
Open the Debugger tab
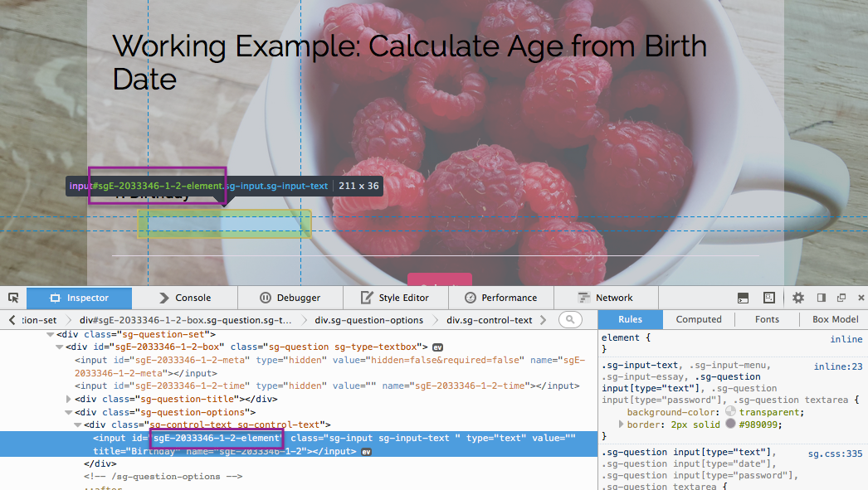290,298
